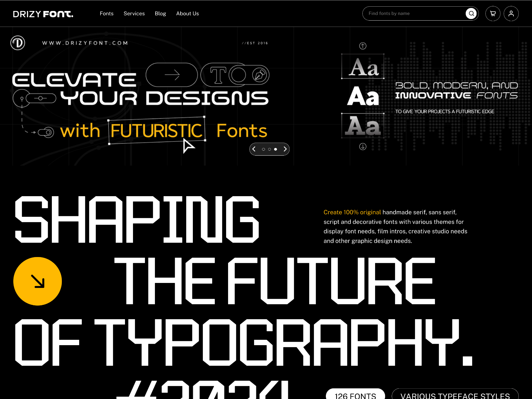The height and width of the screenshot is (399, 532).
Task: Click the yellow Create 100% original text
Action: tap(352, 212)
